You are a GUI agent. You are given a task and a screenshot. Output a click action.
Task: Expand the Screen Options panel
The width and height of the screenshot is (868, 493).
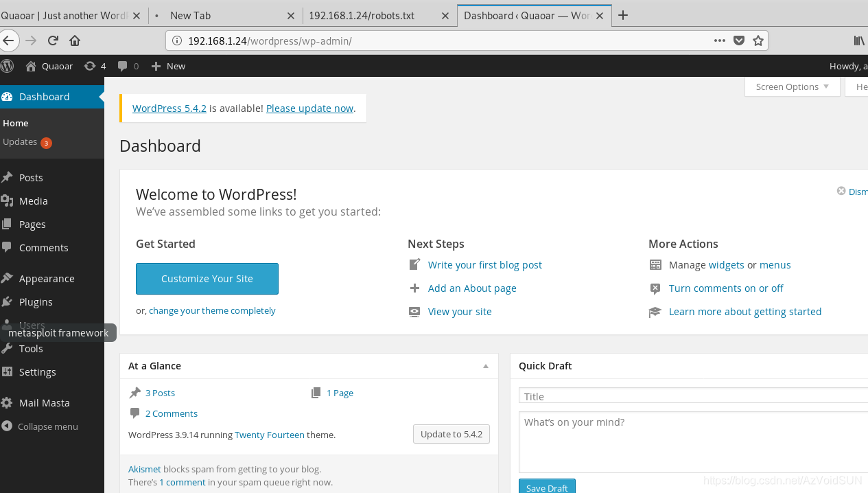(793, 87)
